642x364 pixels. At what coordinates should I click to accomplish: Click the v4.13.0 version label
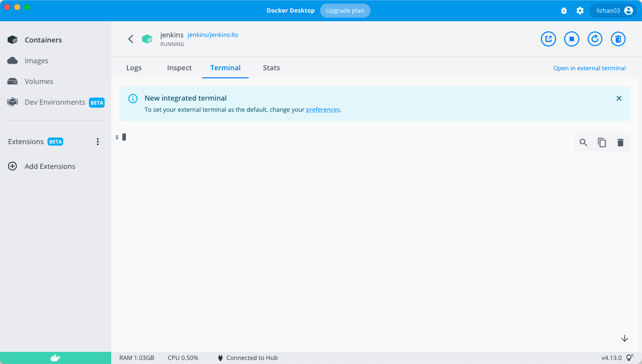click(612, 358)
